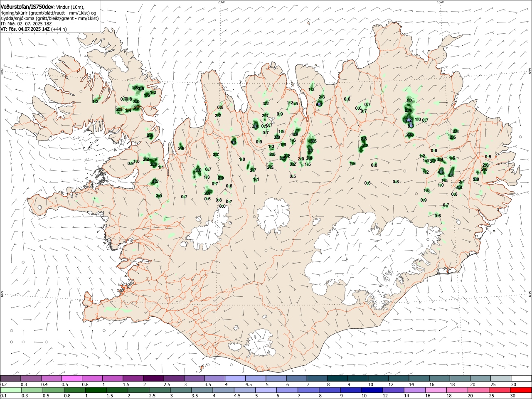Select the lower legend swatch starting at 7

(308, 390)
